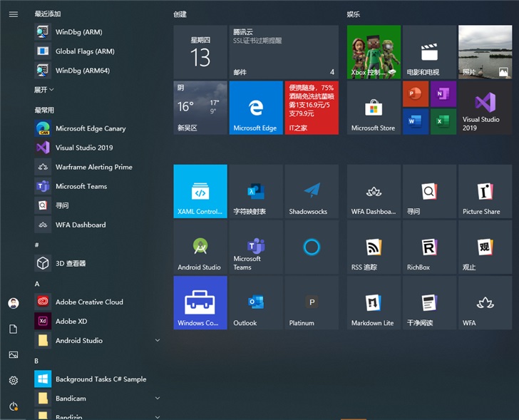Launch the Markdown Lite tile
Viewport: 519px width, 420px height.
point(373,303)
